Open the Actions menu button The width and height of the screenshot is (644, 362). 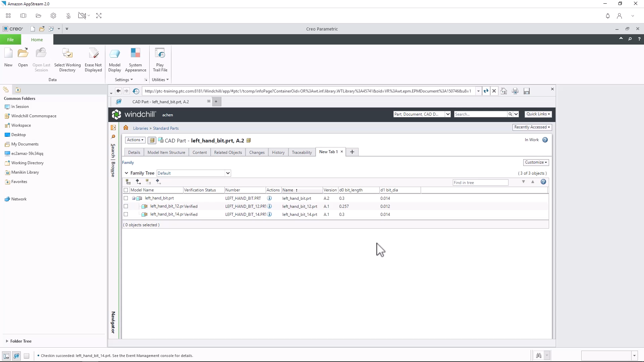(135, 140)
